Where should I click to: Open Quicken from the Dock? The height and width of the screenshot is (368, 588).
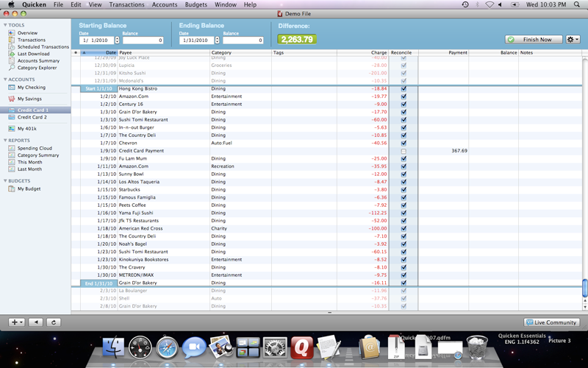301,347
